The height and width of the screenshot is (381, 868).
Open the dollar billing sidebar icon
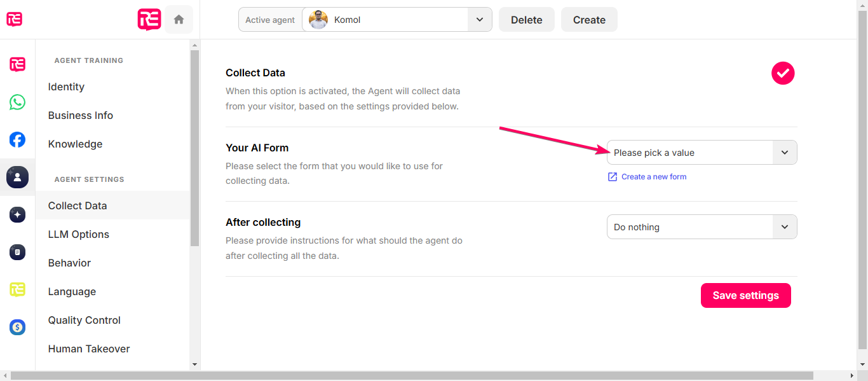17,328
